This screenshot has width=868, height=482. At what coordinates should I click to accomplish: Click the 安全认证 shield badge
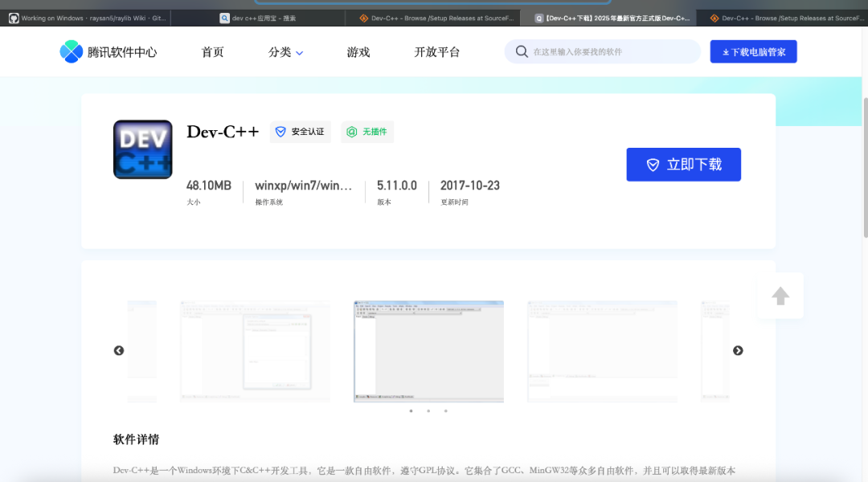pos(300,132)
